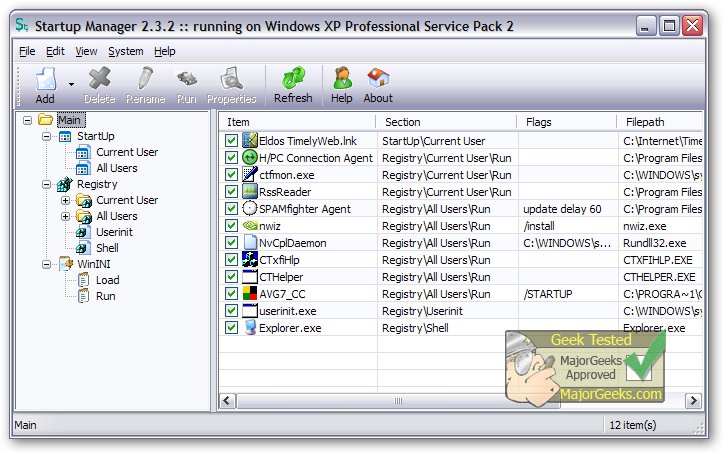This screenshot has width=723, height=453.
Task: Sort by the Section column header
Action: 446,122
